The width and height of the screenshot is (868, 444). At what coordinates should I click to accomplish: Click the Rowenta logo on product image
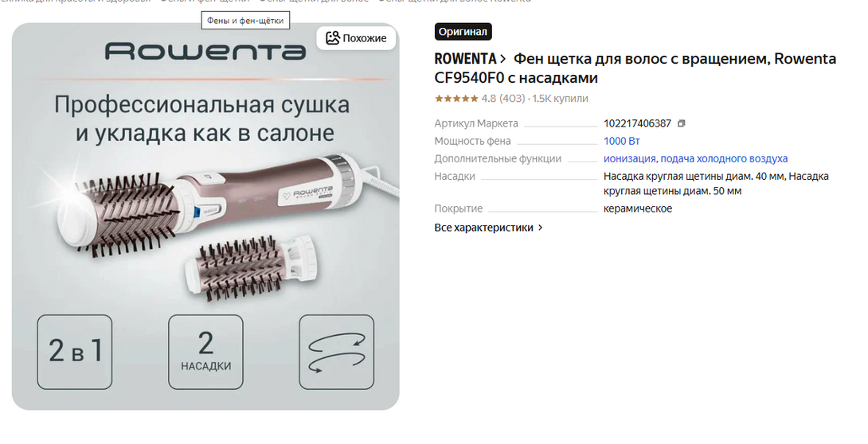205,51
